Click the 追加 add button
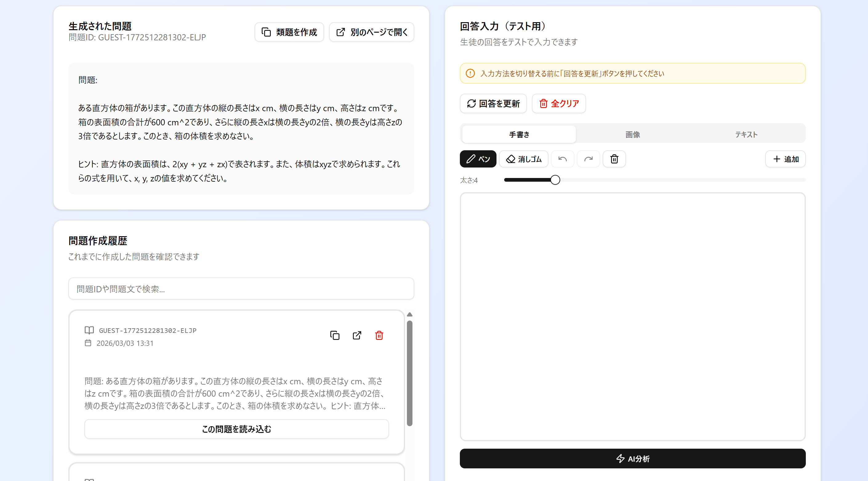The width and height of the screenshot is (868, 481). [785, 159]
